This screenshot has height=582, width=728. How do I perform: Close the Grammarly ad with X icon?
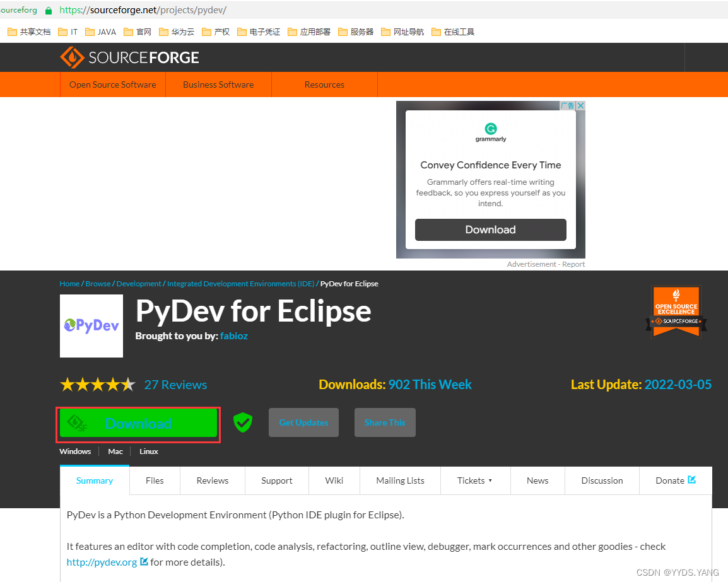[580, 105]
